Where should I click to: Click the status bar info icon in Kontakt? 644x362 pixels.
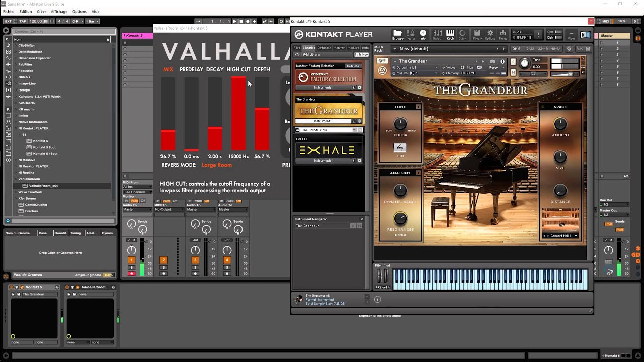coord(377,299)
